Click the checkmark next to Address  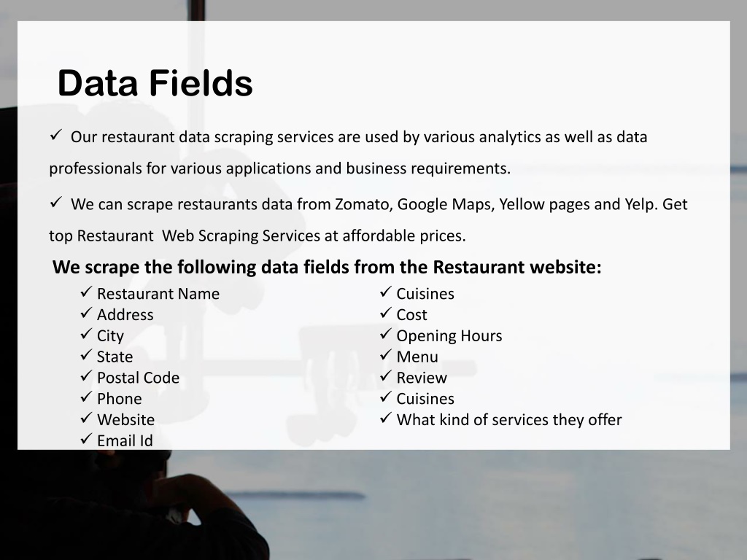point(86,313)
